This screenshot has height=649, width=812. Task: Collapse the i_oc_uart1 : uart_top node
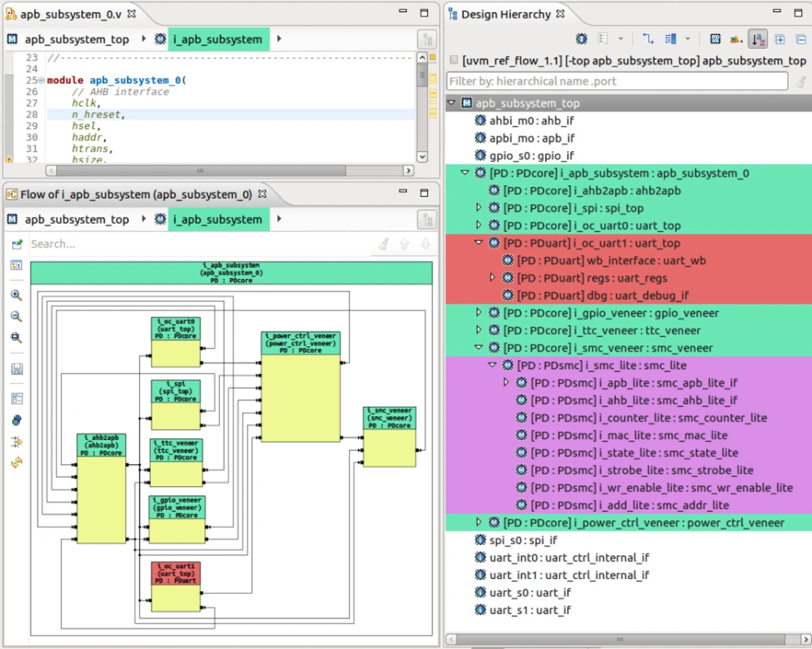coord(479,242)
